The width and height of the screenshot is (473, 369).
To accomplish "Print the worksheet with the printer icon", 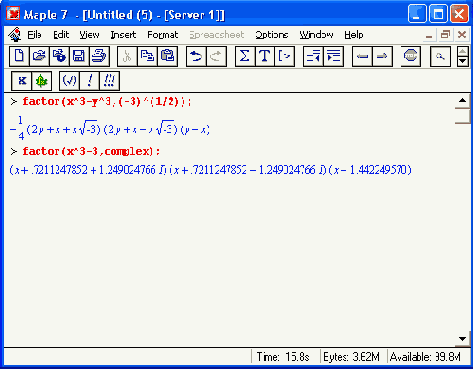I will [x=99, y=56].
